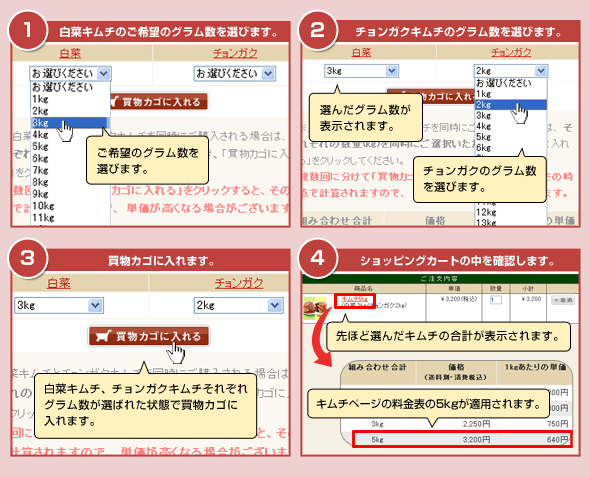Click the チョンガク link in step 3

pyautogui.click(x=239, y=283)
